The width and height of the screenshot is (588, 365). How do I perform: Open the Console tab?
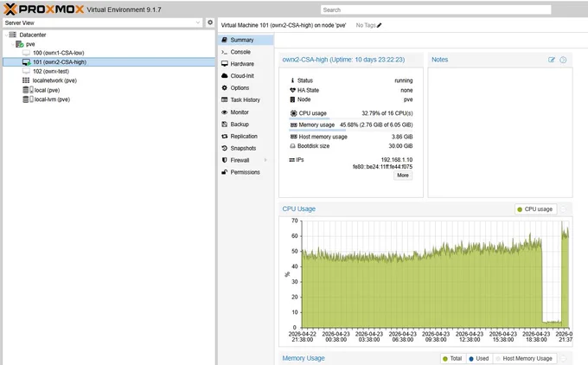point(246,52)
